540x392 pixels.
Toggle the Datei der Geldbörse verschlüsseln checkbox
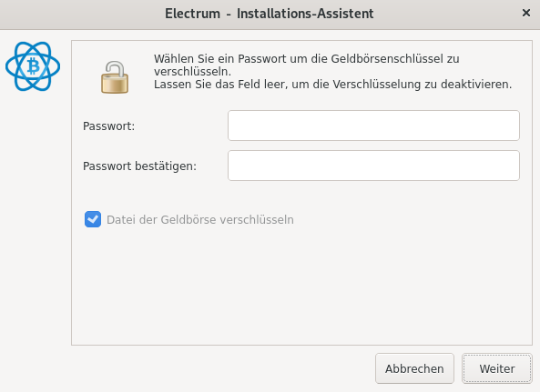pyautogui.click(x=93, y=219)
